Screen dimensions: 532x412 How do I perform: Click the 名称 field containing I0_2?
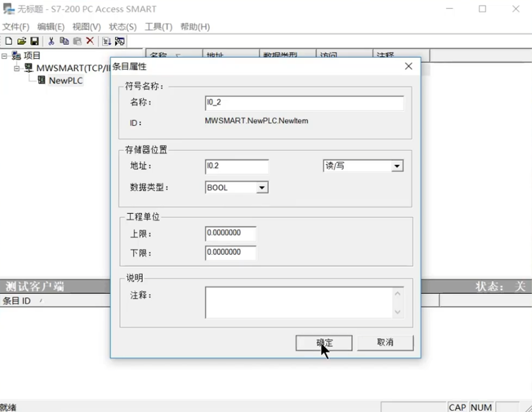(x=304, y=103)
